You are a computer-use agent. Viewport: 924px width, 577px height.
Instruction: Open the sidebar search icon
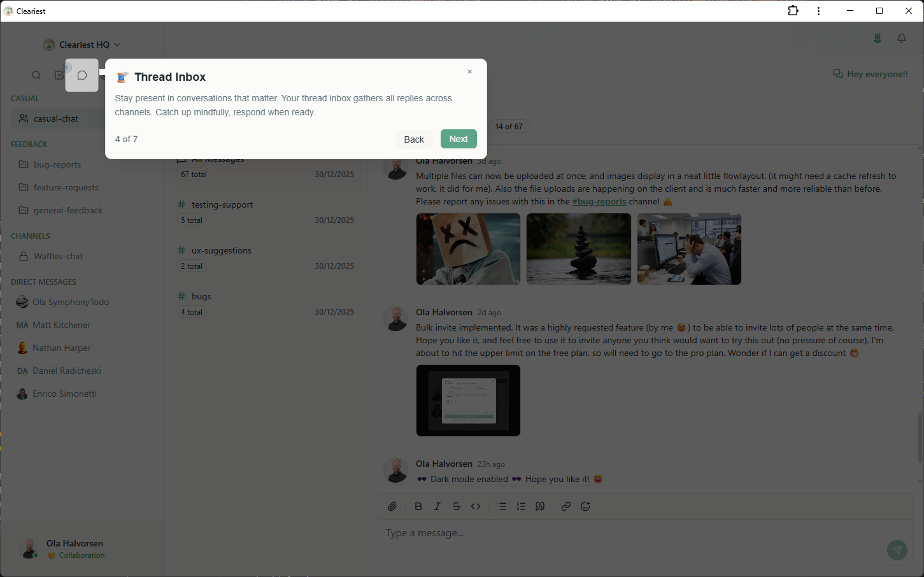coord(36,75)
